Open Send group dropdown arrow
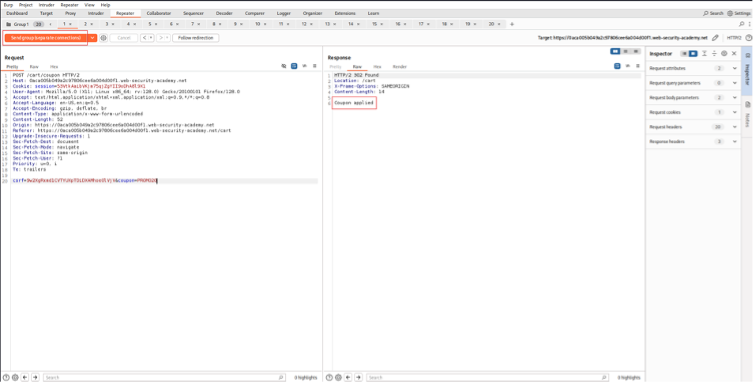Image resolution: width=755 pixels, height=383 pixels. (92, 38)
